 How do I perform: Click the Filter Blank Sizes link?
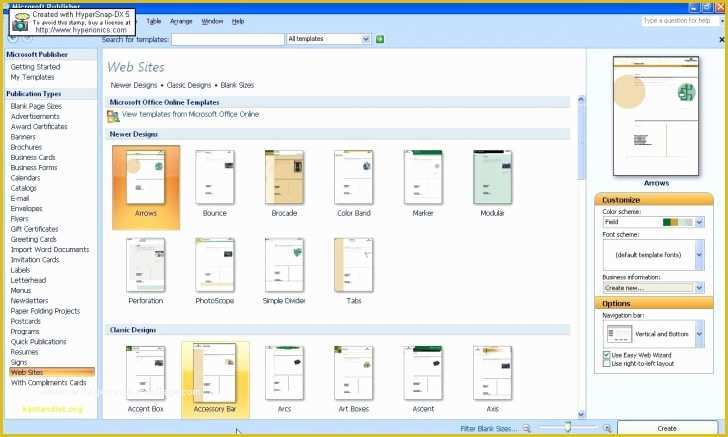488,428
